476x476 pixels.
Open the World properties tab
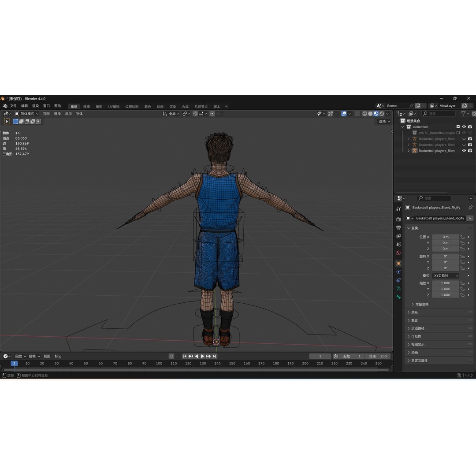(x=398, y=253)
